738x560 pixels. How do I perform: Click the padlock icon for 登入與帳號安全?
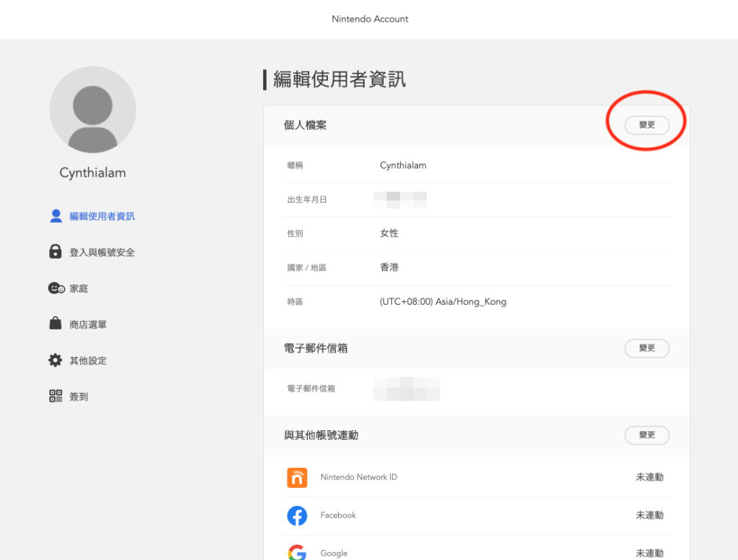click(x=55, y=252)
